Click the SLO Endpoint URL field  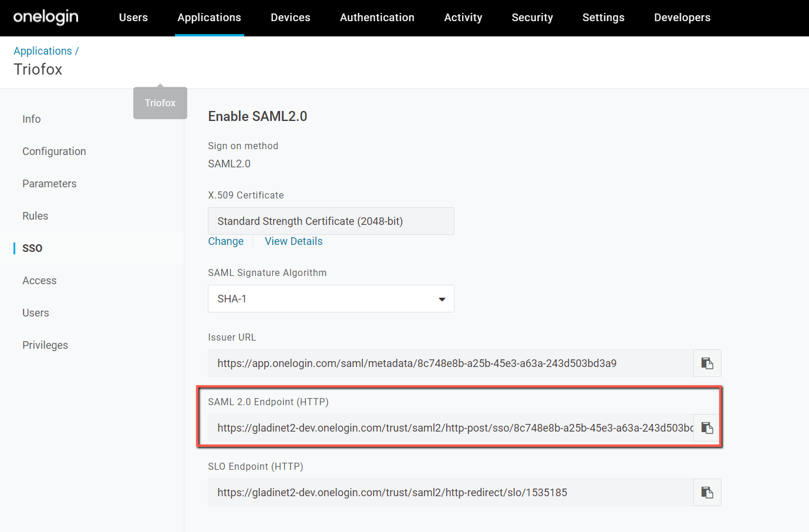pyautogui.click(x=451, y=493)
